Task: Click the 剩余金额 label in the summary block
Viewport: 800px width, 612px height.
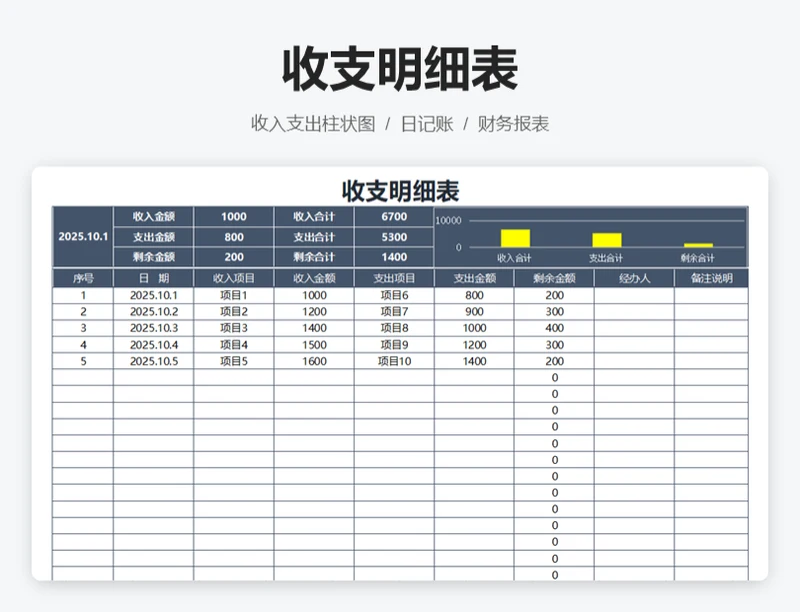Action: (x=154, y=257)
